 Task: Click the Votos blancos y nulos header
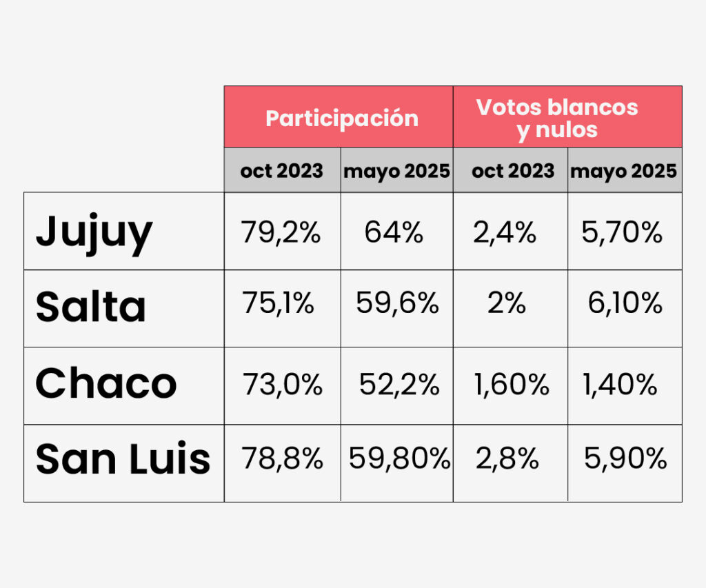coord(557,118)
